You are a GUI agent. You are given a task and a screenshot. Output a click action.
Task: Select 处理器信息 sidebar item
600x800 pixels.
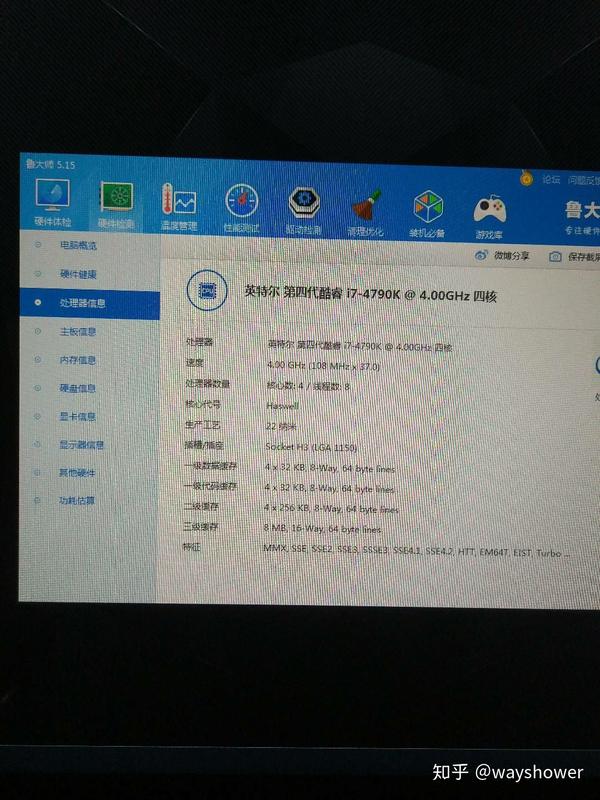tap(90, 304)
